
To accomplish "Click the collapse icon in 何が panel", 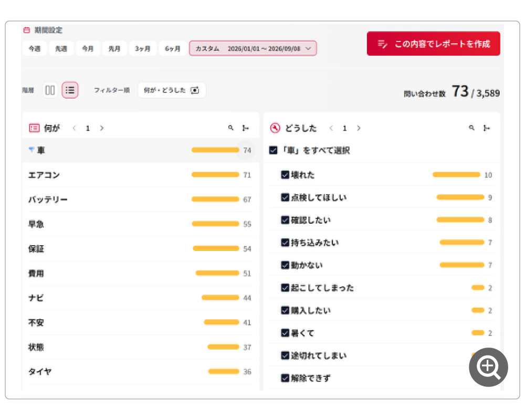I will 245,128.
